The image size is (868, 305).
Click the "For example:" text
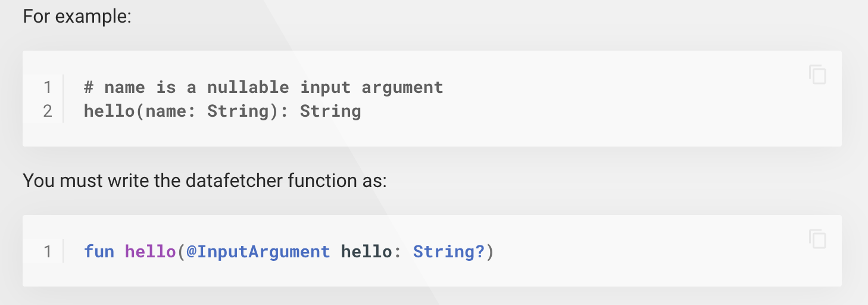(77, 16)
